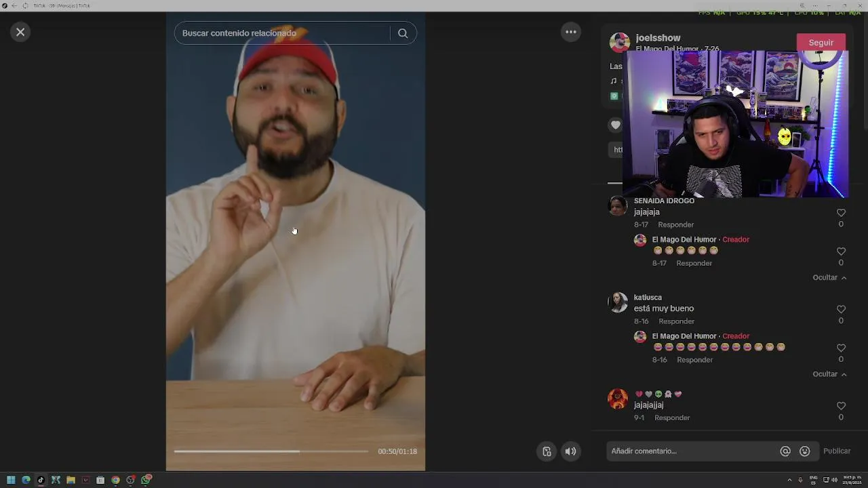
Task: Click the auto-scroll icon beside volume
Action: 547,451
